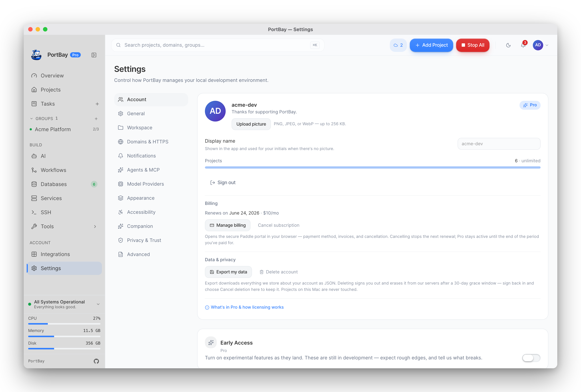This screenshot has height=392, width=581.
Task: Select Settings in the sidebar
Action: (x=64, y=268)
